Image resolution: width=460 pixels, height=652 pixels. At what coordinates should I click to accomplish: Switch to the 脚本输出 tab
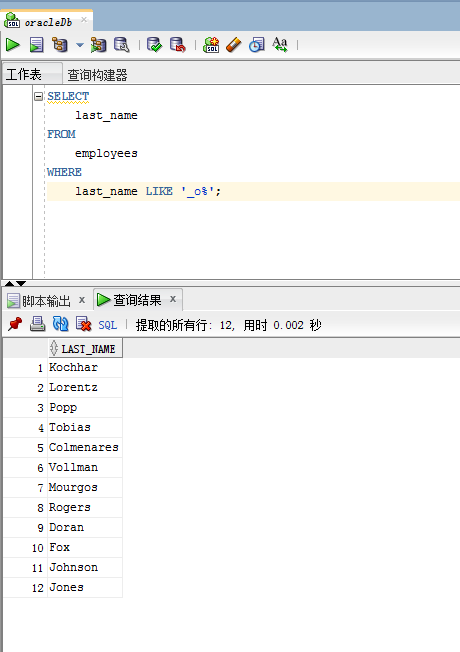coord(46,300)
